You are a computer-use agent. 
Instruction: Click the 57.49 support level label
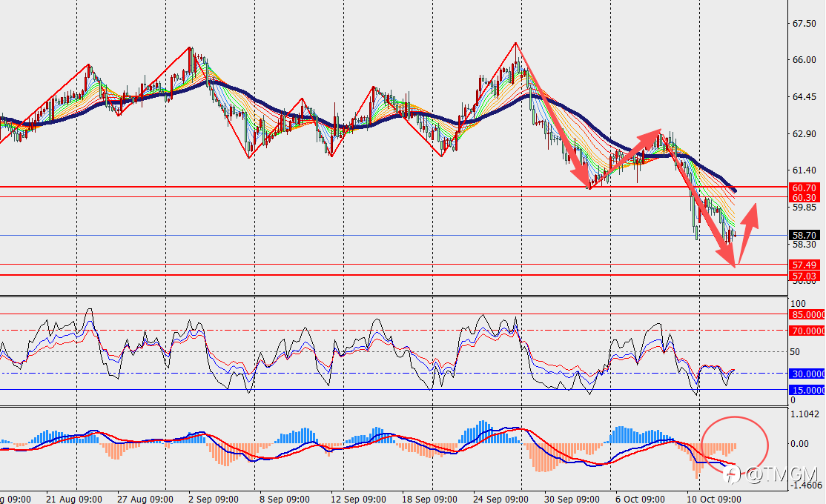click(x=804, y=265)
